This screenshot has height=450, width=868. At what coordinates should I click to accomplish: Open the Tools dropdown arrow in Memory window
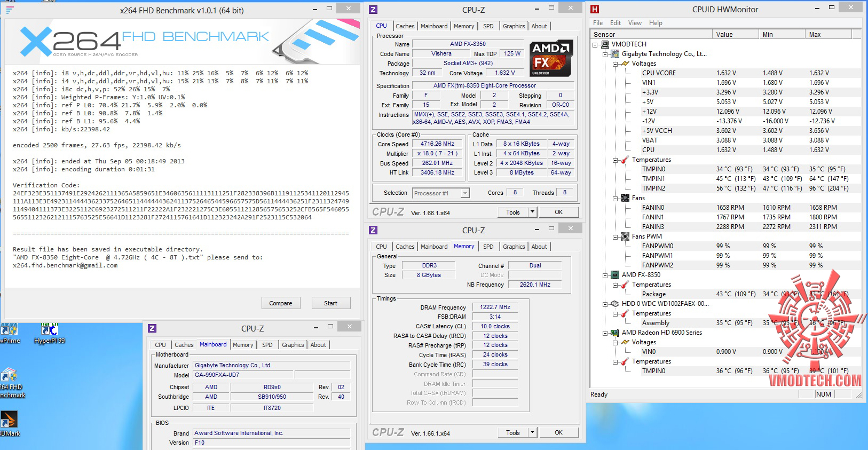point(532,432)
